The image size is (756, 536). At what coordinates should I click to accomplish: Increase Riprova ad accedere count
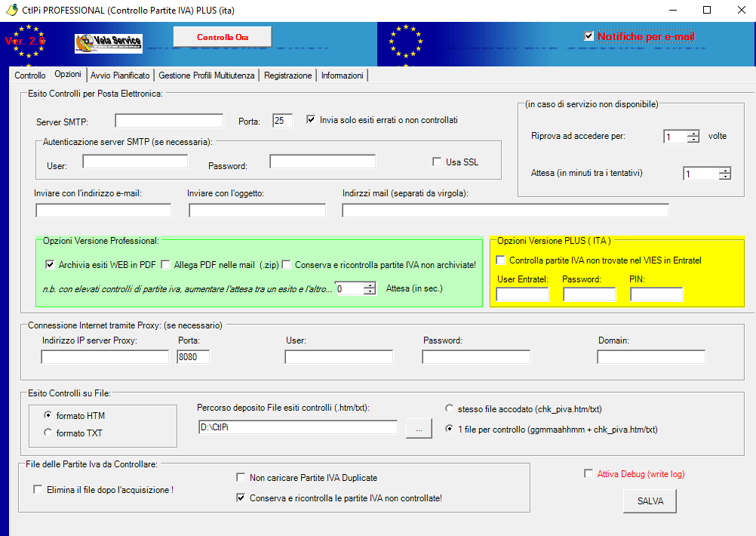(x=693, y=134)
